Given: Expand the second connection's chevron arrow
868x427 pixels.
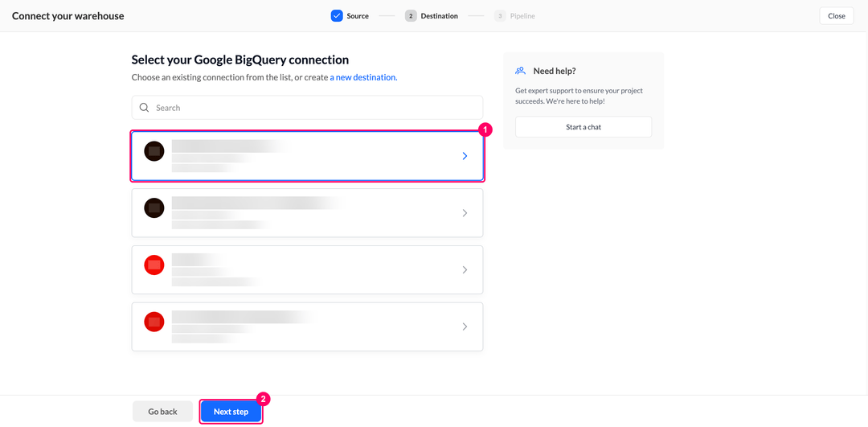Looking at the screenshot, I should coord(465,212).
